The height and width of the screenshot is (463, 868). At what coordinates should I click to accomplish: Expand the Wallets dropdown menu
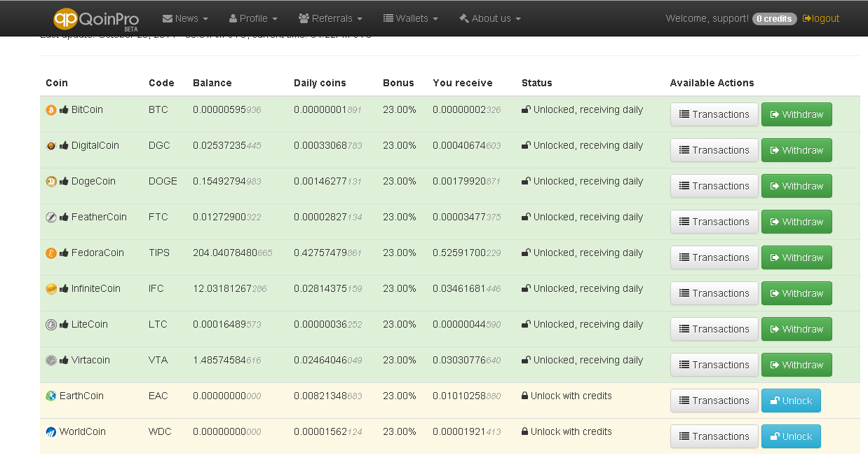[x=411, y=18]
